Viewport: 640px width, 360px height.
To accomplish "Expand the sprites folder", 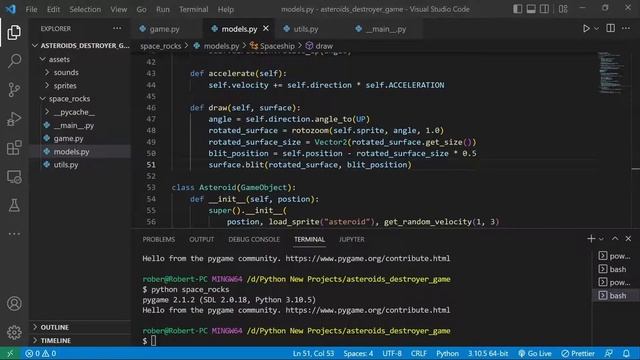I will (80, 86).
